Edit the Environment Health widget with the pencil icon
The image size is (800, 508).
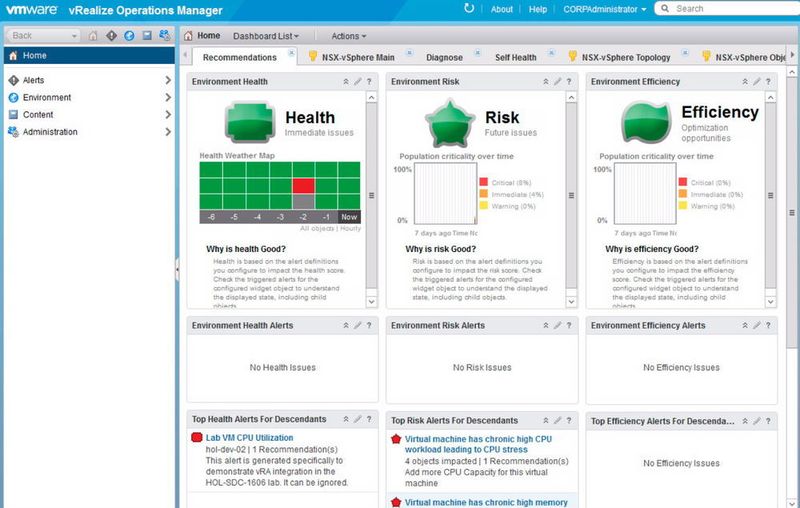[x=358, y=82]
